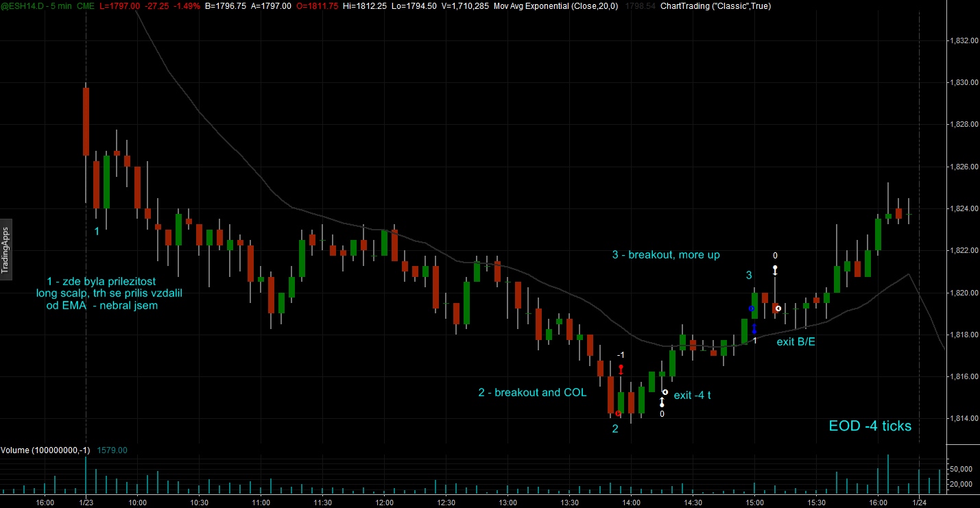Click the "1,828.00" price axis label
This screenshot has height=508, width=980.
(963, 125)
